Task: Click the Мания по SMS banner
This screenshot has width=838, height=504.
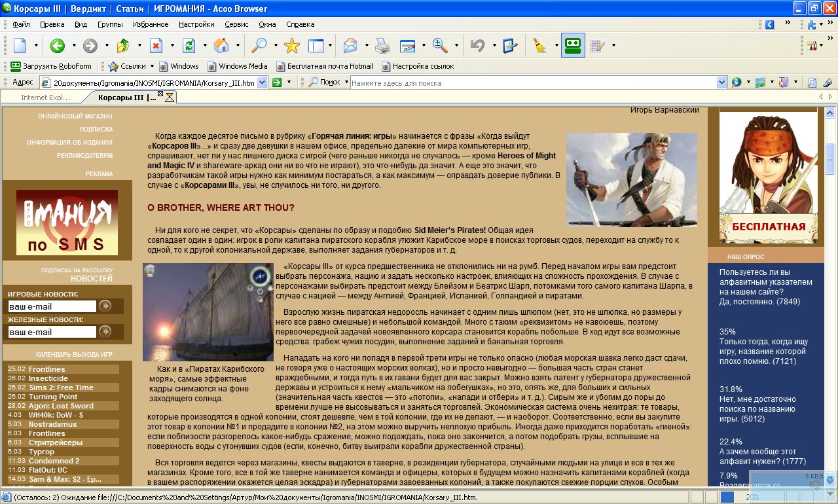Action: [67, 223]
